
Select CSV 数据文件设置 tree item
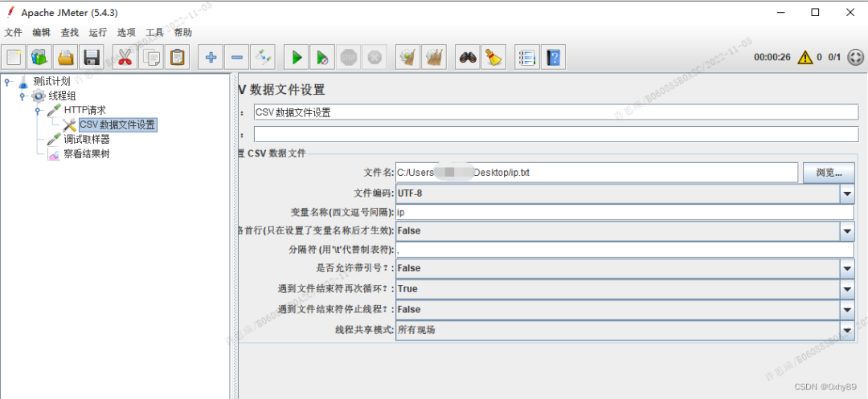click(117, 125)
